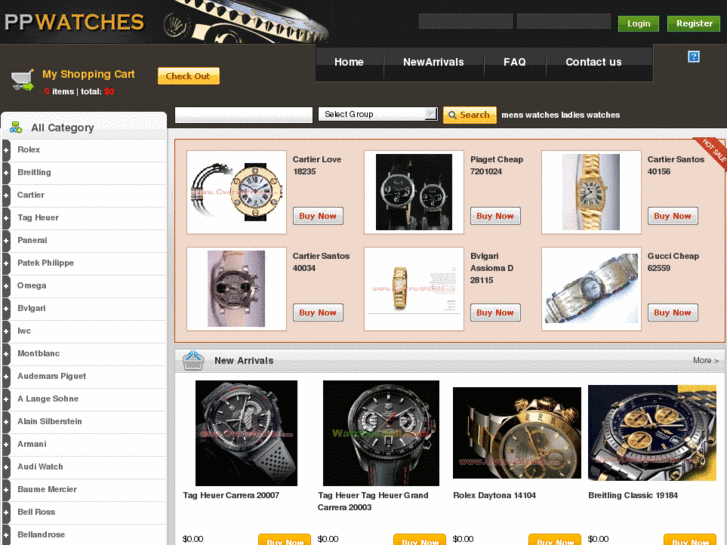The width and height of the screenshot is (727, 545).
Task: Click the Breitling Classic 19184 title
Action: [x=633, y=495]
